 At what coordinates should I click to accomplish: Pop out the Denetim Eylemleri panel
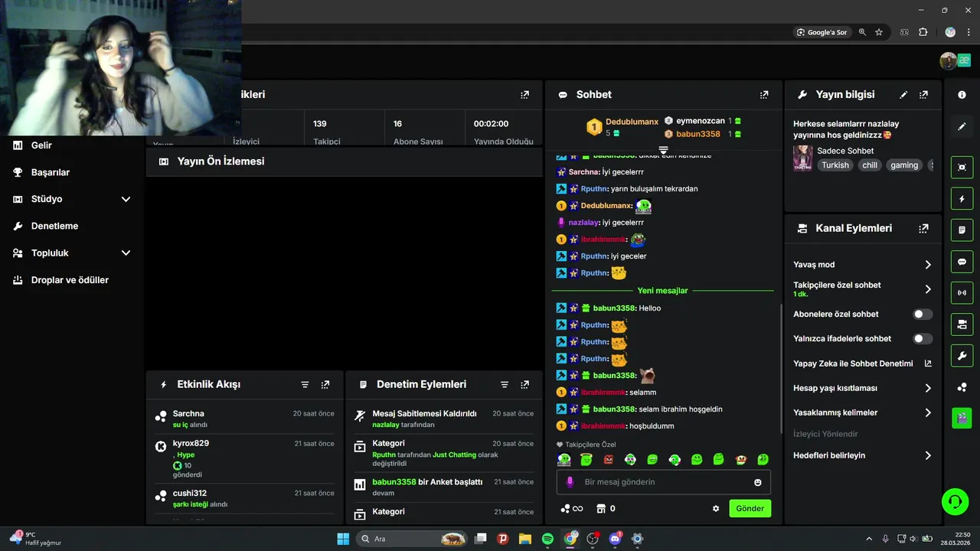coord(524,384)
